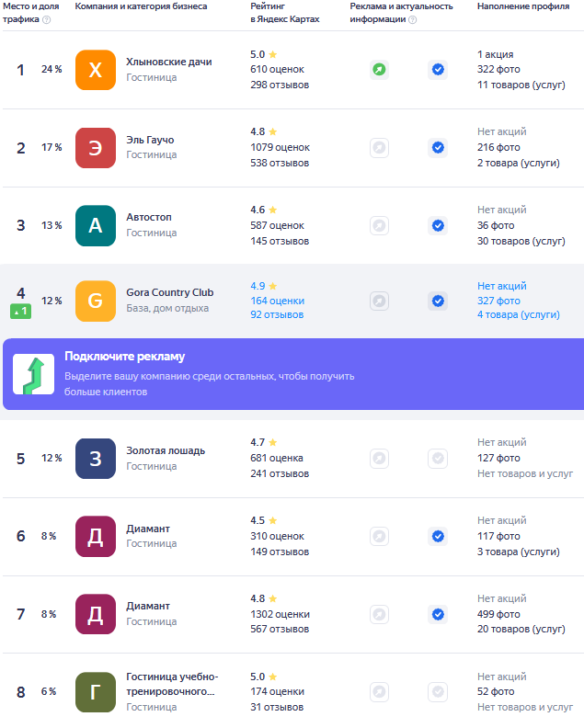This screenshot has width=584, height=728.
Task: Click the help icon next to трафика header
Action: pos(47,19)
